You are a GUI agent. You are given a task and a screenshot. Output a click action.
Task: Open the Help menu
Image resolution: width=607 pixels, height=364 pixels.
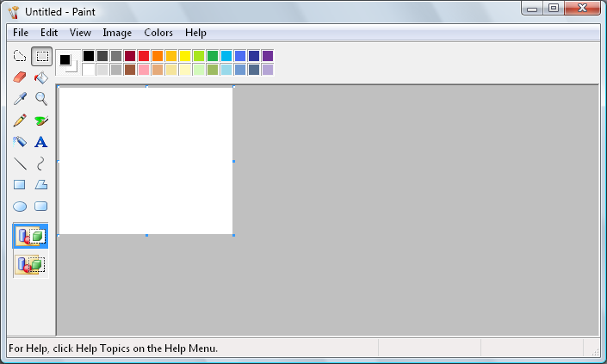[x=195, y=33]
